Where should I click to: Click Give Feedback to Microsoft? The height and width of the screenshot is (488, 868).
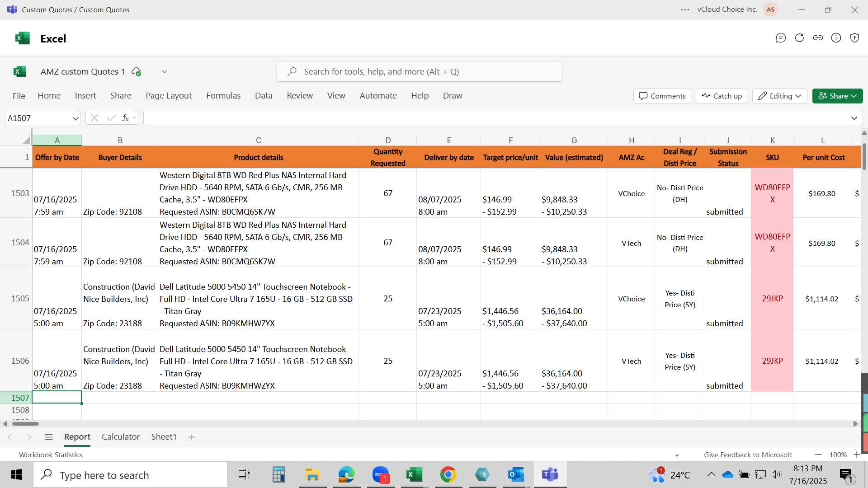click(x=748, y=455)
